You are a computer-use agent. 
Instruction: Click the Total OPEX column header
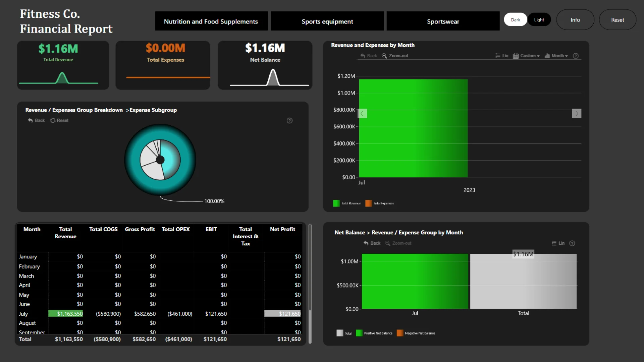click(176, 229)
